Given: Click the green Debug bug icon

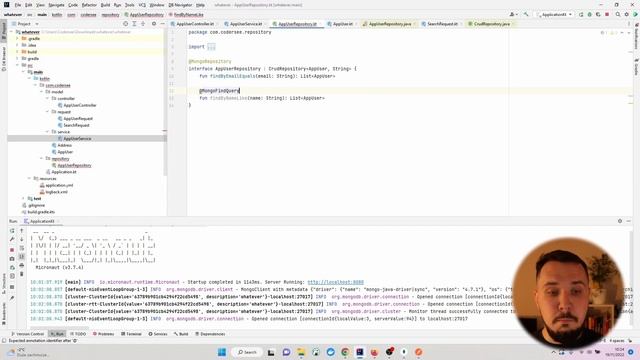Looking at the screenshot, I should click(589, 14).
